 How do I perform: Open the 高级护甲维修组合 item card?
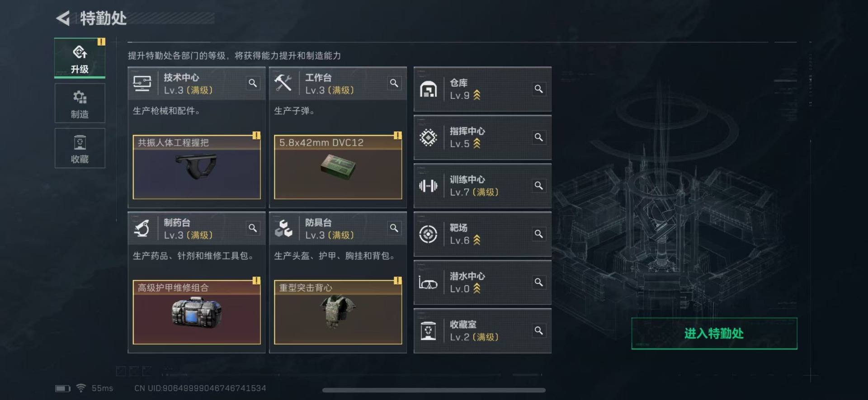click(197, 312)
